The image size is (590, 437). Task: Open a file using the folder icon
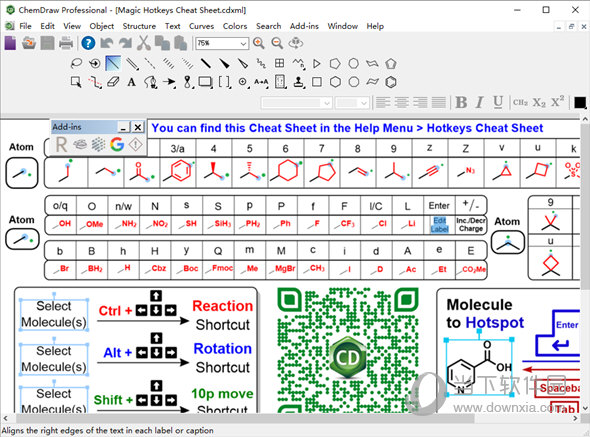click(x=29, y=43)
